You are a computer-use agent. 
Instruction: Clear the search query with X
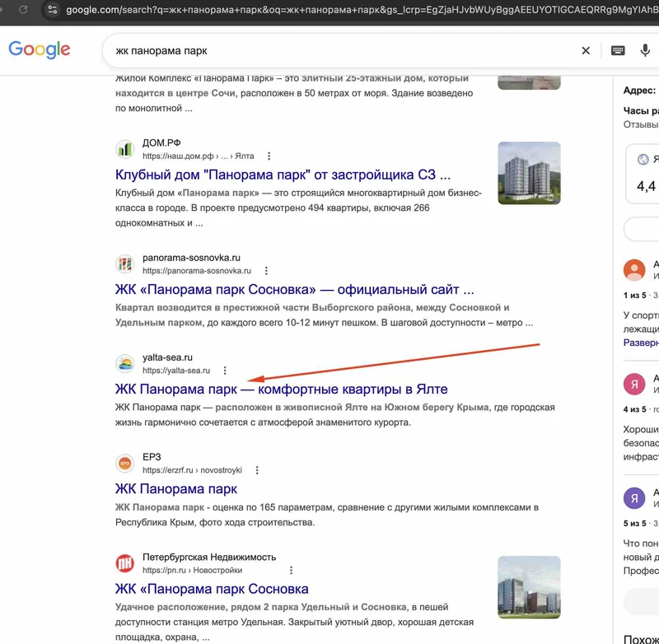[586, 51]
